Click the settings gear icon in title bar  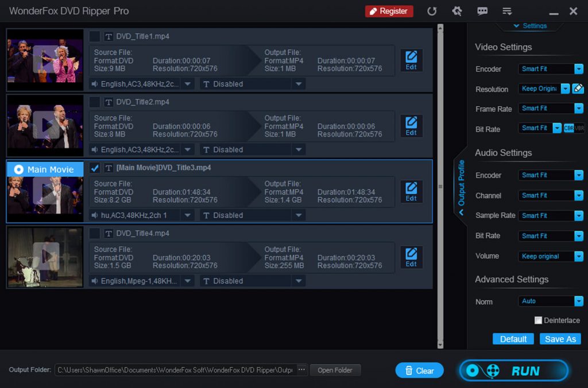tap(457, 11)
